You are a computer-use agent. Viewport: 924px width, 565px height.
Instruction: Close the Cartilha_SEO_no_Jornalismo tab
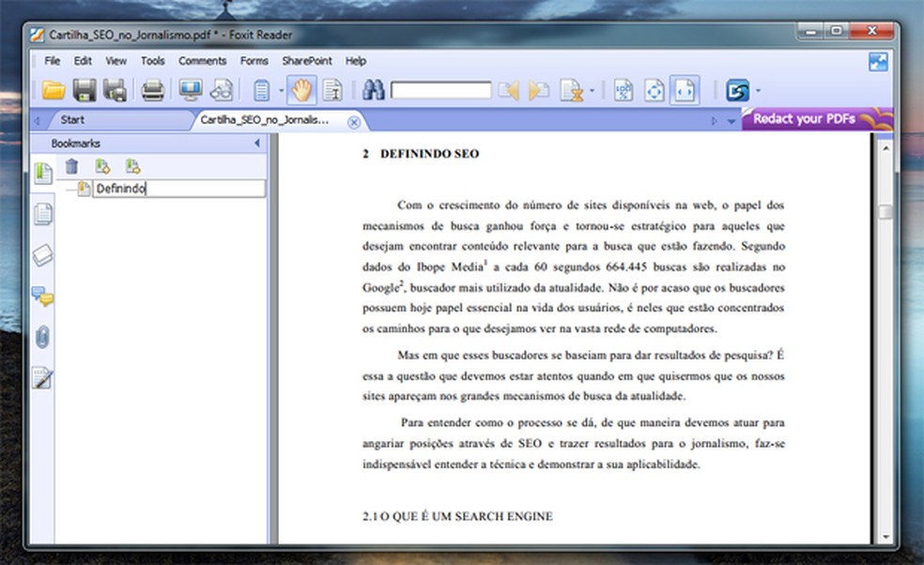pos(354,122)
